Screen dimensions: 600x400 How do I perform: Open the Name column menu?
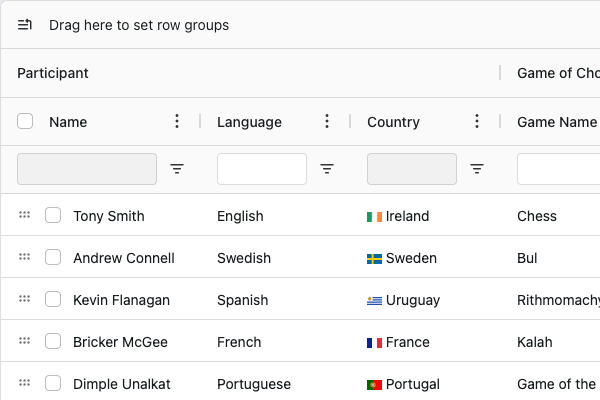pyautogui.click(x=177, y=122)
